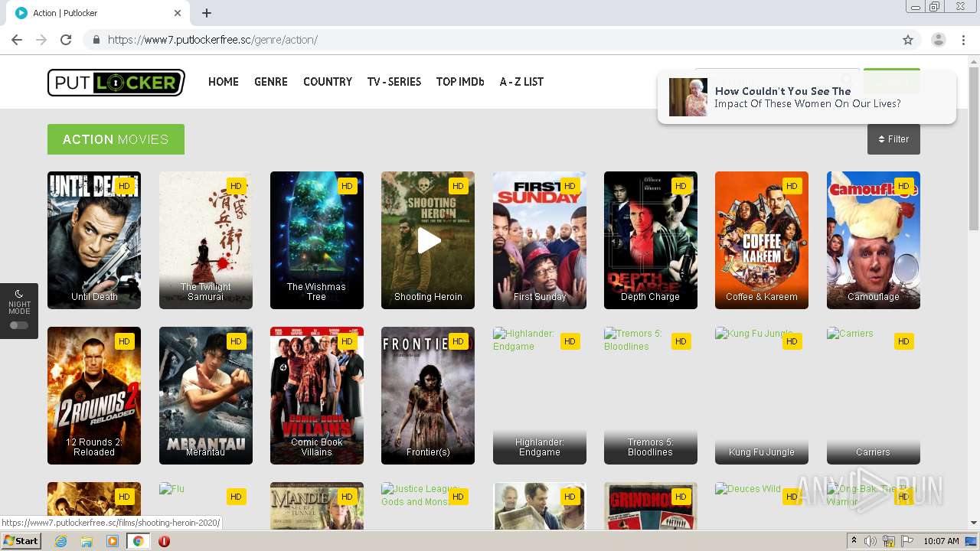Click HD badge on Until Death
Screen dimensions: 980x551
pyautogui.click(x=125, y=186)
